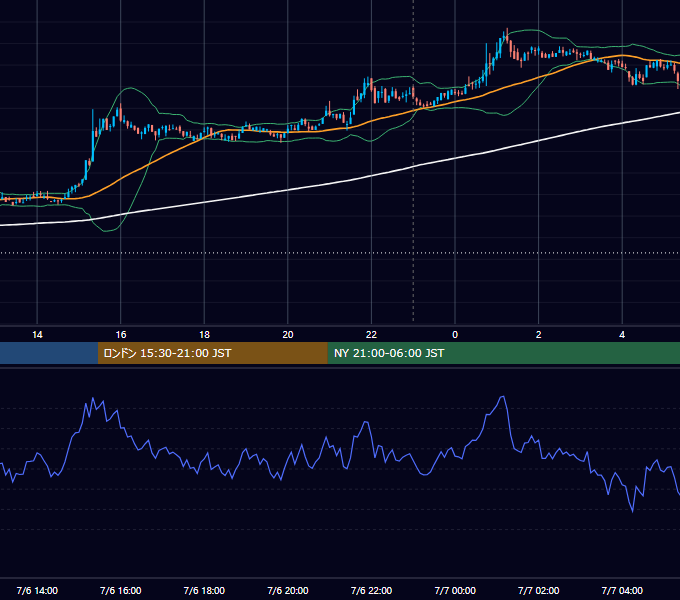
Task: Click the 7/6 16:00 date label
Action: click(x=121, y=590)
